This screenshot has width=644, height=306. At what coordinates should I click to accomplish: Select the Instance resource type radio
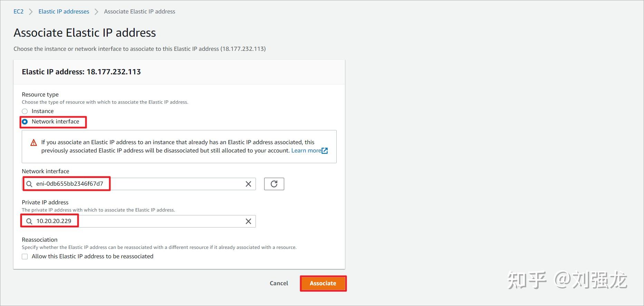click(25, 111)
